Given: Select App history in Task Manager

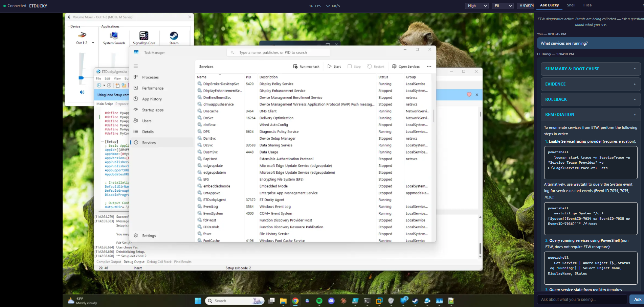Looking at the screenshot, I should pyautogui.click(x=151, y=99).
